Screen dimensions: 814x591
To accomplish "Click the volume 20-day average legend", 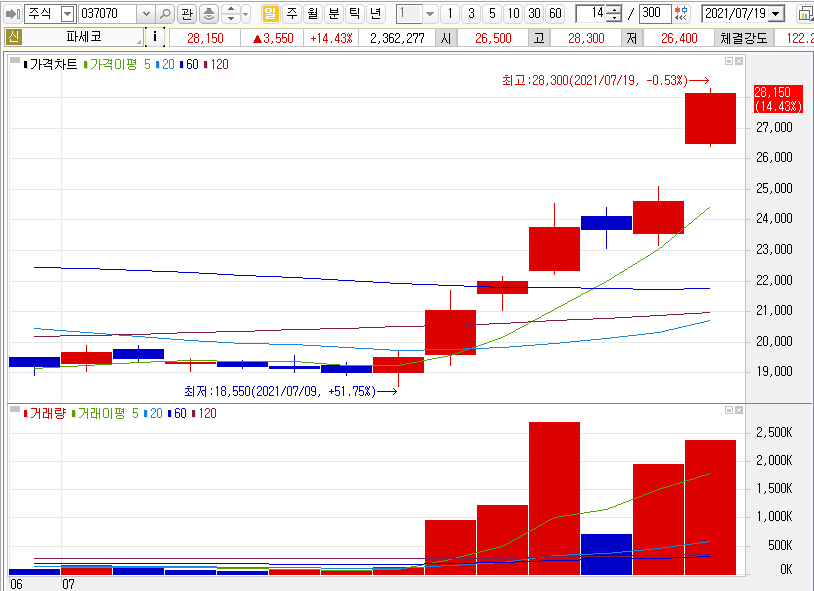I will [x=154, y=413].
